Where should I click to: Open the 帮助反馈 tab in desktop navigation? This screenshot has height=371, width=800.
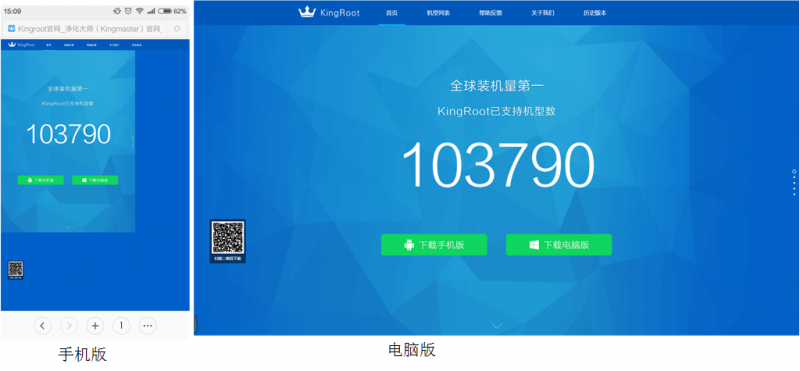(491, 13)
